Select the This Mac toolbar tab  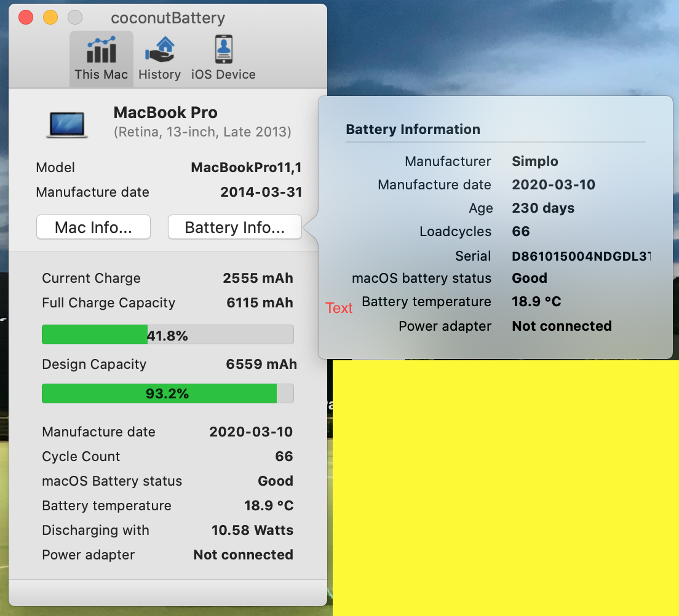[x=101, y=59]
